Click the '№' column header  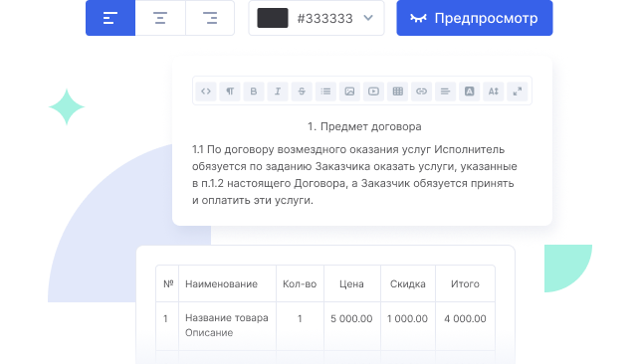pyautogui.click(x=168, y=283)
